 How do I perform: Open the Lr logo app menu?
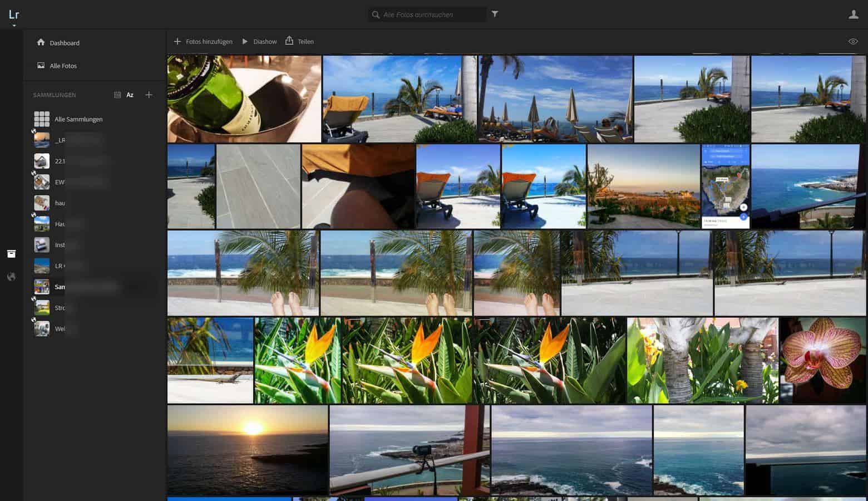(14, 16)
